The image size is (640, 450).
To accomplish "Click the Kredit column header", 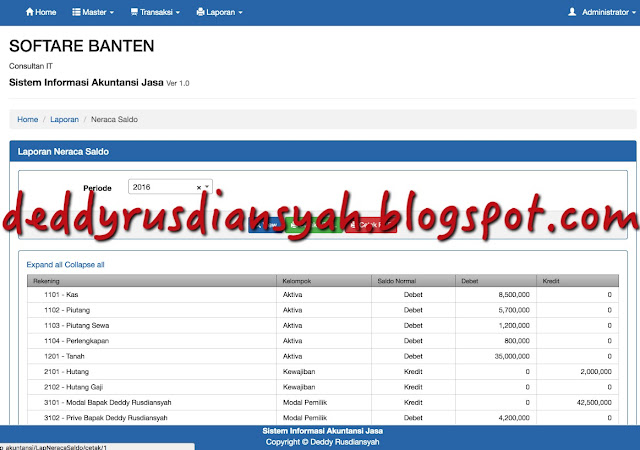I will point(578,281).
